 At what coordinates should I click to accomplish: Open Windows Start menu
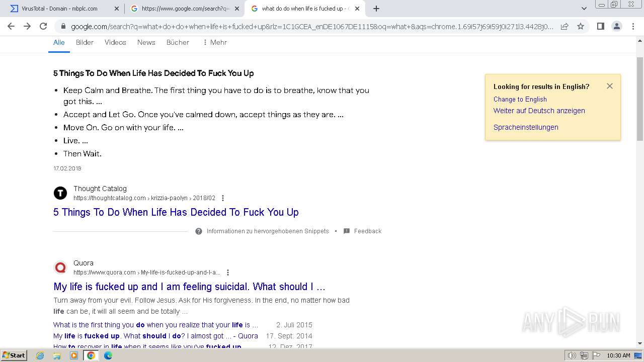[14, 355]
